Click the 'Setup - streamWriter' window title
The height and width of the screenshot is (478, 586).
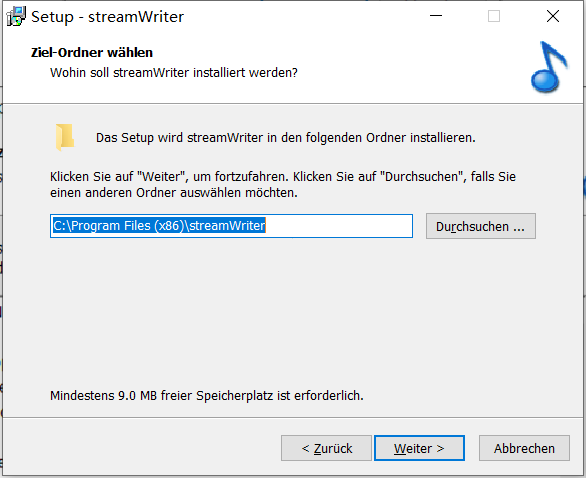(x=108, y=17)
